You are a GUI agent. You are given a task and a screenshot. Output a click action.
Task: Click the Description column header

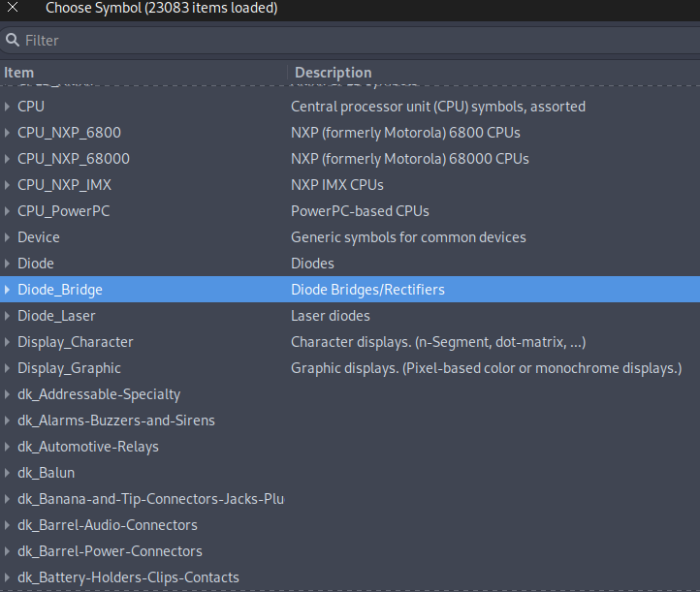point(334,73)
